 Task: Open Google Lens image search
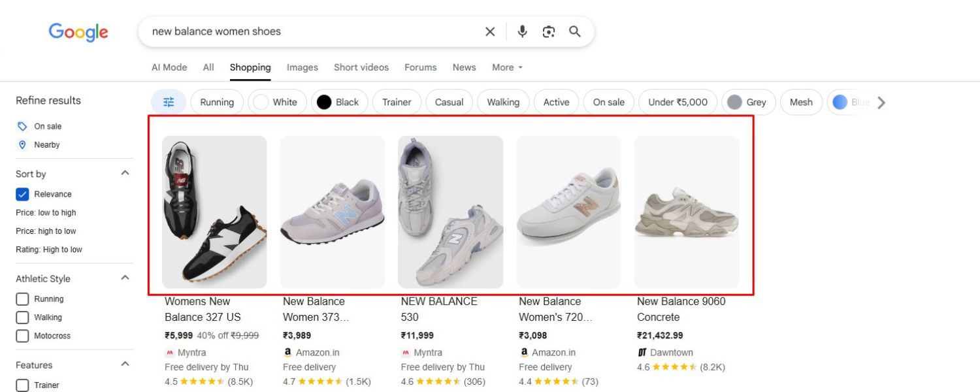[548, 31]
